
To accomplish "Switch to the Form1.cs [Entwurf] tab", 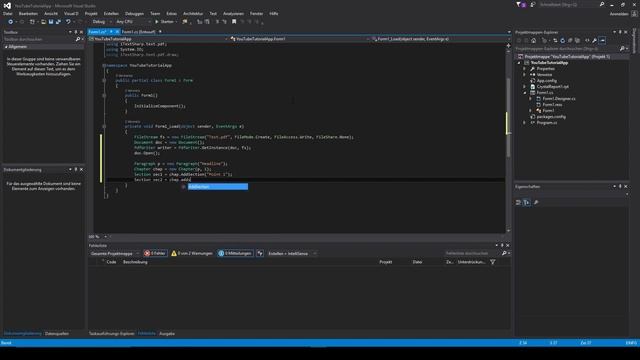I will click(138, 31).
